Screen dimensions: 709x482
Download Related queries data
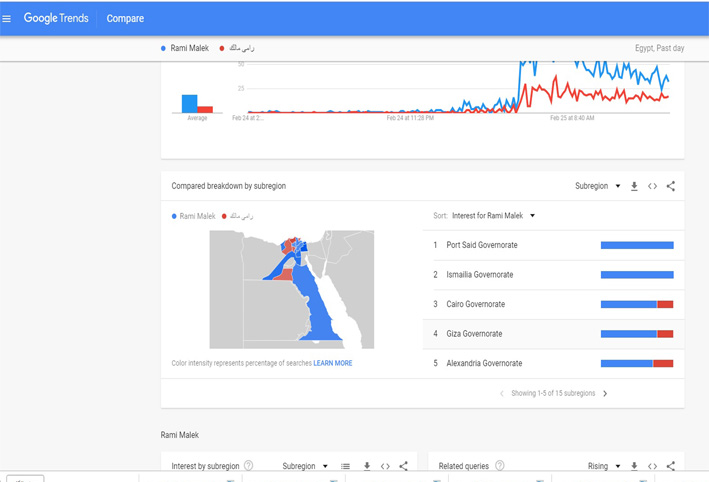click(634, 466)
